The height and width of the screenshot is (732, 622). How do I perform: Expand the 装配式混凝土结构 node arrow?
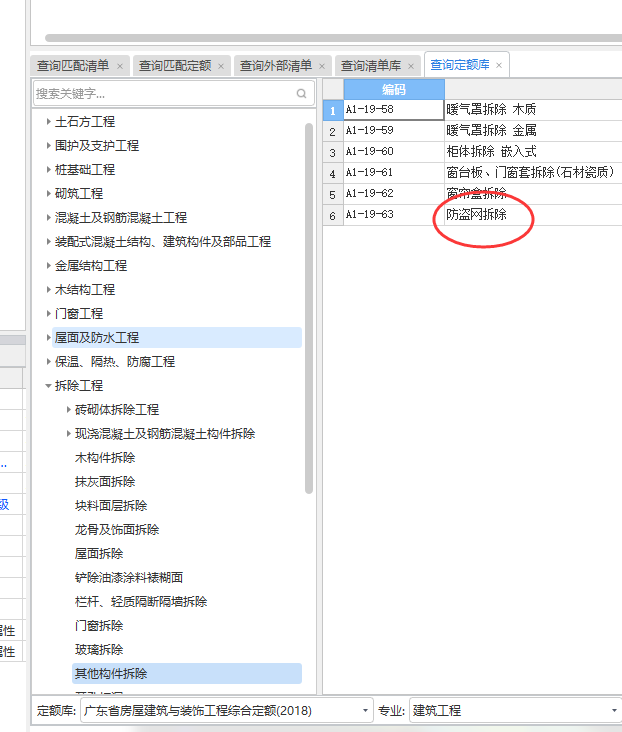click(x=49, y=241)
